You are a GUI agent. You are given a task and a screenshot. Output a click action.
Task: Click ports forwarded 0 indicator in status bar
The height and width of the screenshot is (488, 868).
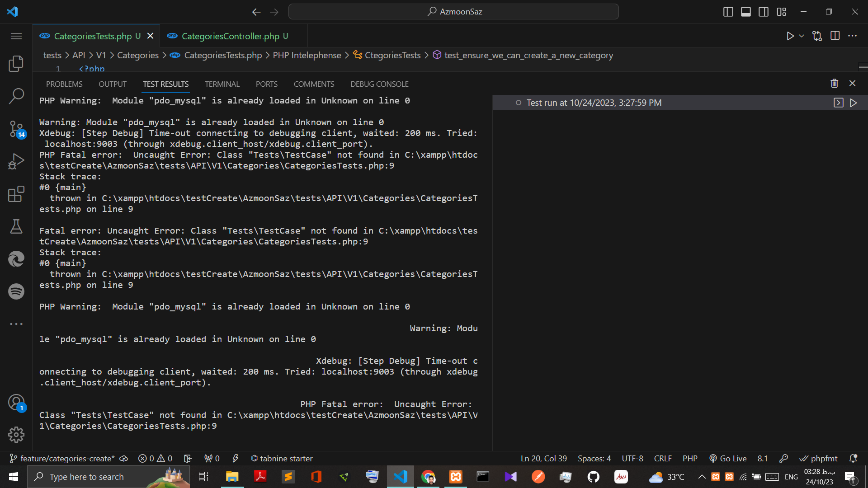pyautogui.click(x=212, y=458)
